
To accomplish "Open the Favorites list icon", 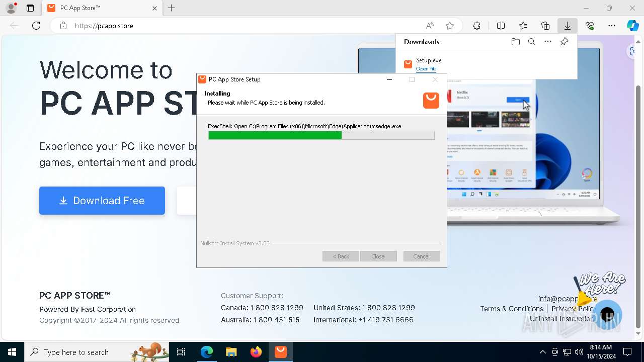I will pos(523,26).
